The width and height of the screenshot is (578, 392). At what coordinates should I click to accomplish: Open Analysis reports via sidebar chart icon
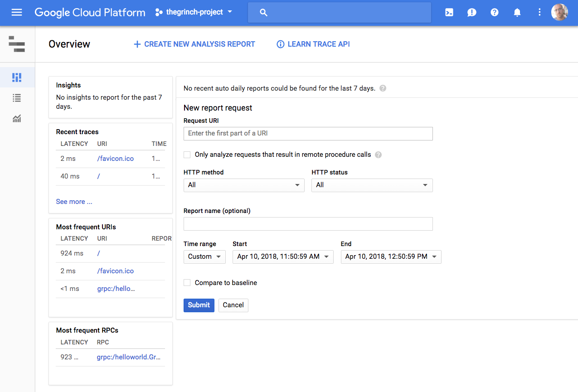tap(17, 118)
